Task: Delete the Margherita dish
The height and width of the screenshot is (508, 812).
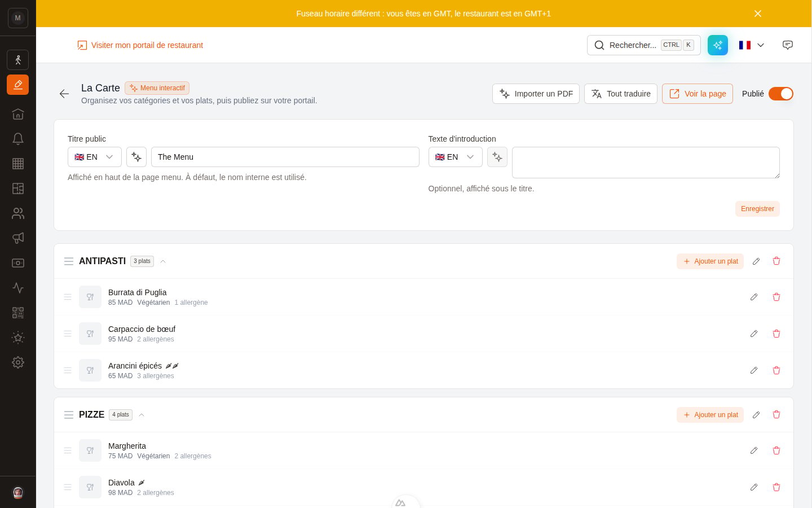Action: pos(776,450)
